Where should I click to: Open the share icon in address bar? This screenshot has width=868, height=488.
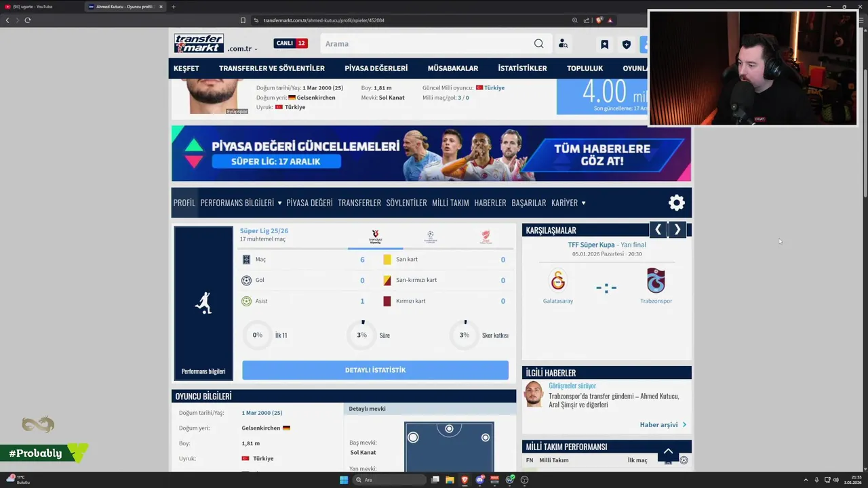pos(587,20)
